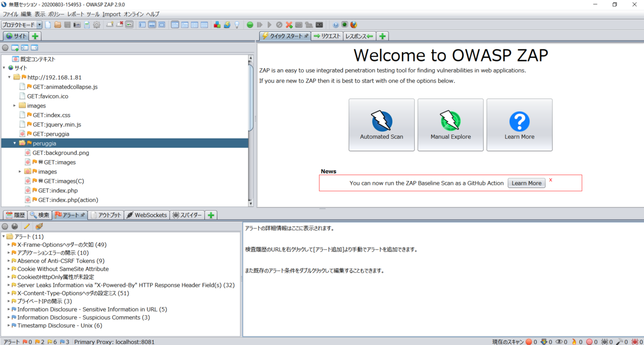Open the Firefox browser launch icon

click(353, 25)
